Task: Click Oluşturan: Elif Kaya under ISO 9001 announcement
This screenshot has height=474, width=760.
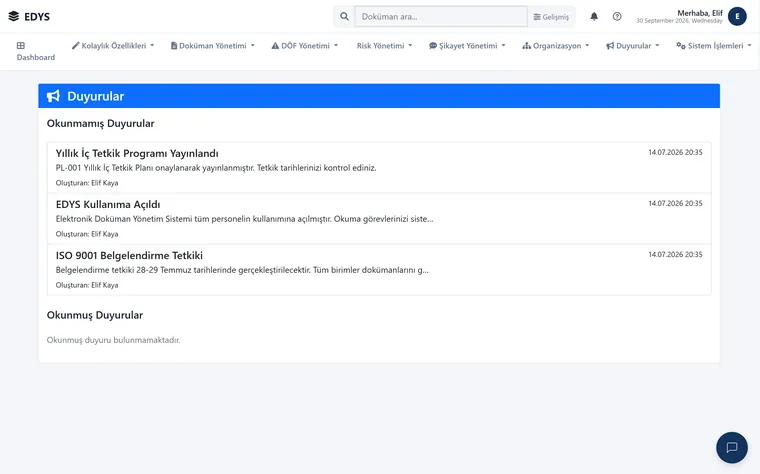Action: click(87, 285)
